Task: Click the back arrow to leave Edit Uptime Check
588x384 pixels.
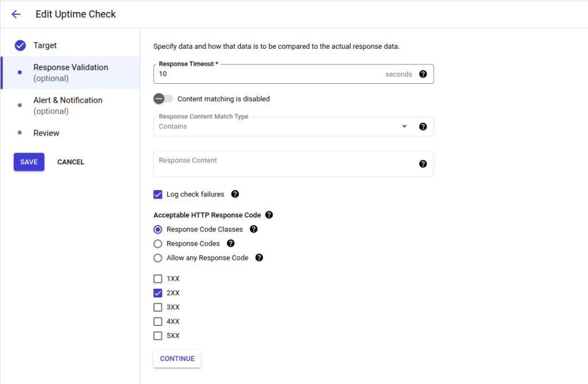Action: point(16,14)
